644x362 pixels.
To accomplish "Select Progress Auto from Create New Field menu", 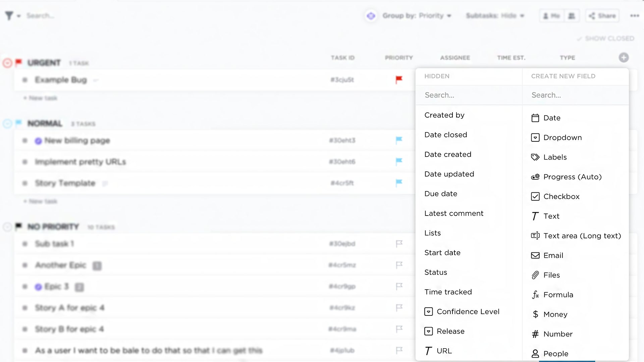I will tap(572, 177).
